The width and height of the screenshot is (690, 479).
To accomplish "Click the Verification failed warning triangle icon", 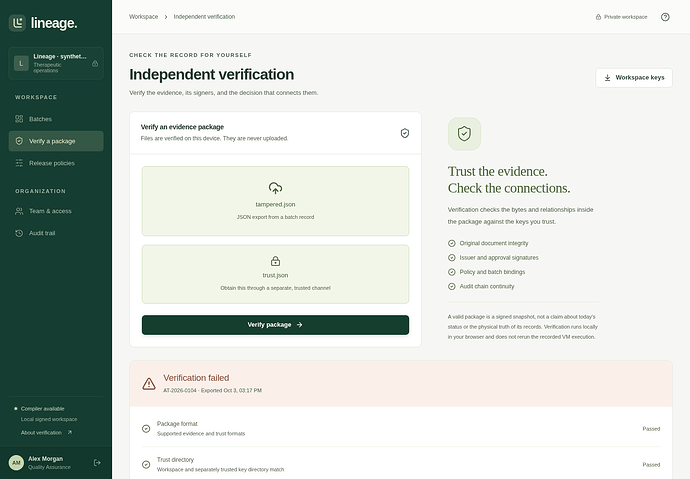I will pos(149,384).
